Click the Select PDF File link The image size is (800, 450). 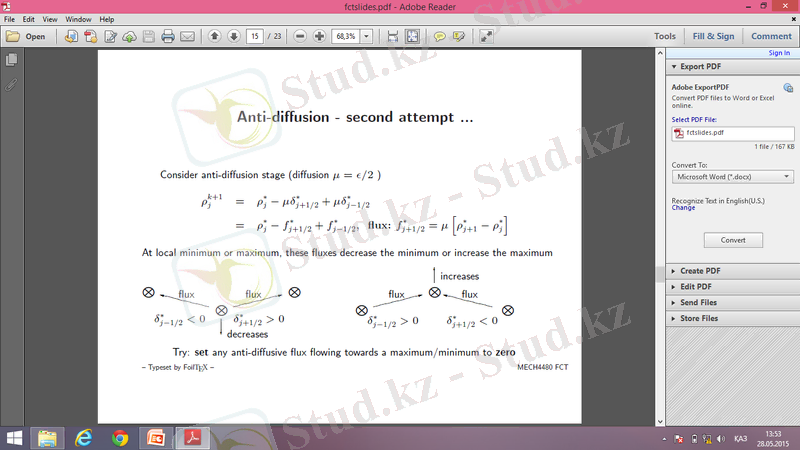coord(694,119)
